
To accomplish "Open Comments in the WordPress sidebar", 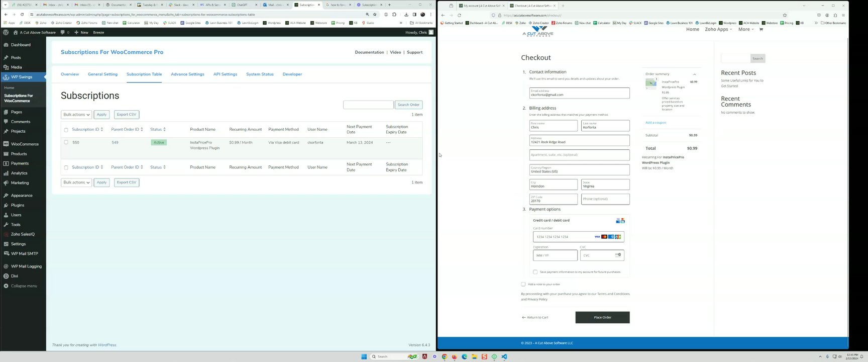I will click(21, 122).
